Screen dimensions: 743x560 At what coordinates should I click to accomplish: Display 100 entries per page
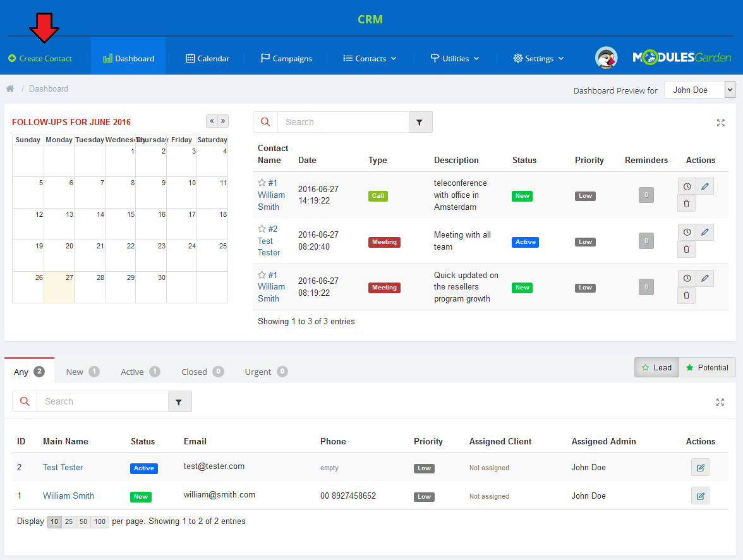coord(100,521)
